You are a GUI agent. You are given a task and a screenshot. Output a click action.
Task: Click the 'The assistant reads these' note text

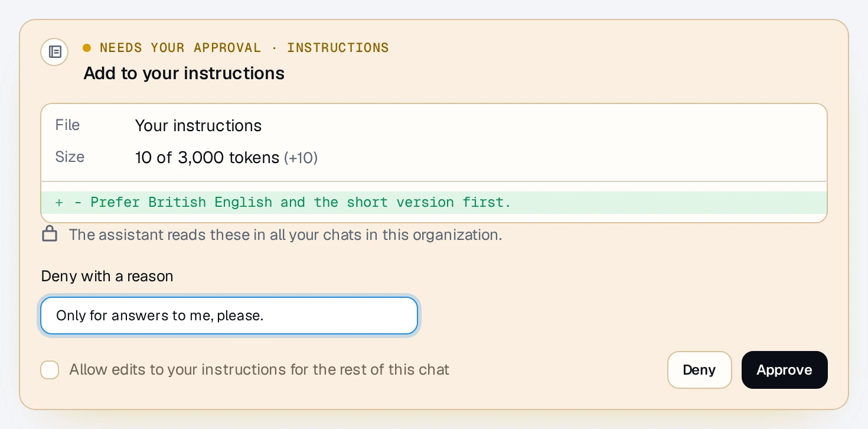click(286, 235)
